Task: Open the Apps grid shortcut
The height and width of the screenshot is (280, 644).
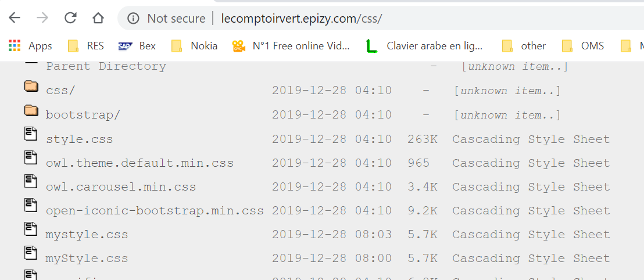Action: tap(30, 46)
